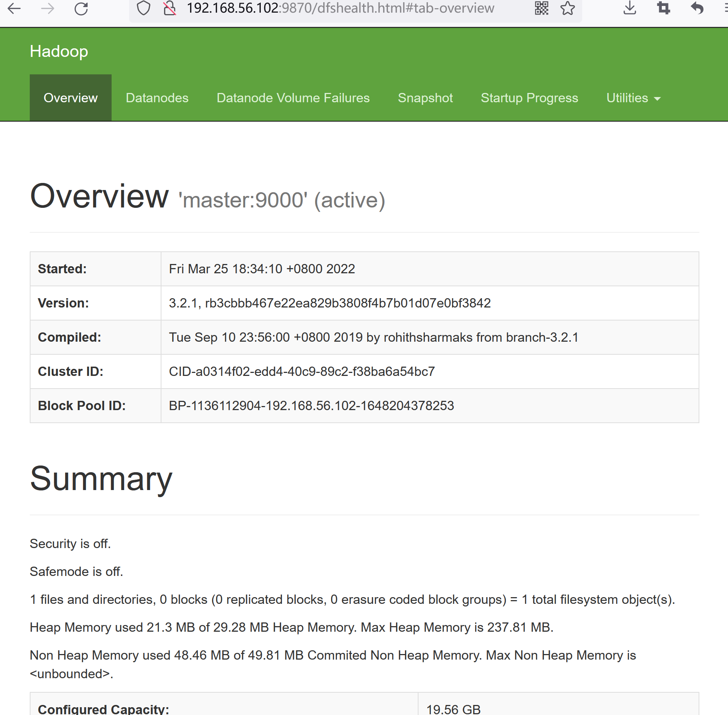Expand the Utilities dropdown menu
This screenshot has width=728, height=715.
(633, 98)
